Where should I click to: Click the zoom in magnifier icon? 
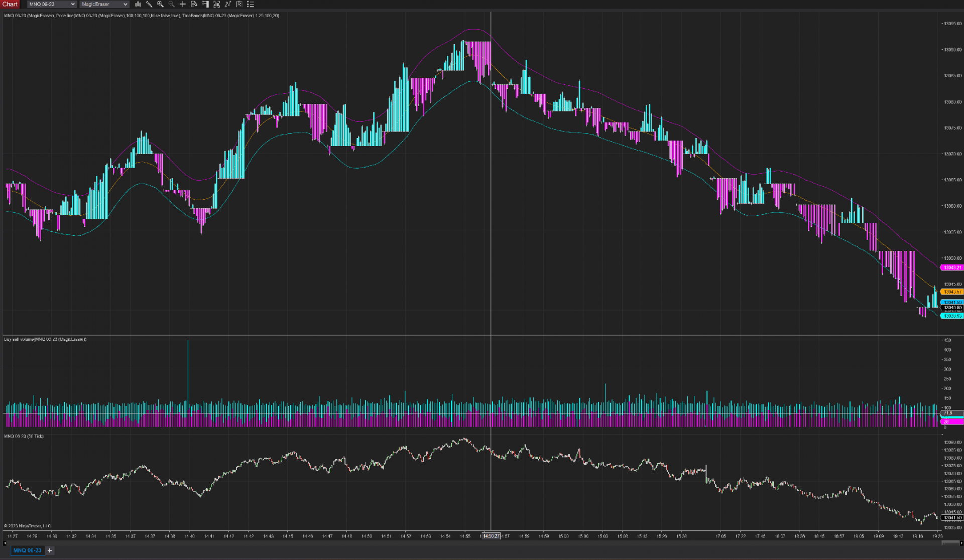point(160,4)
